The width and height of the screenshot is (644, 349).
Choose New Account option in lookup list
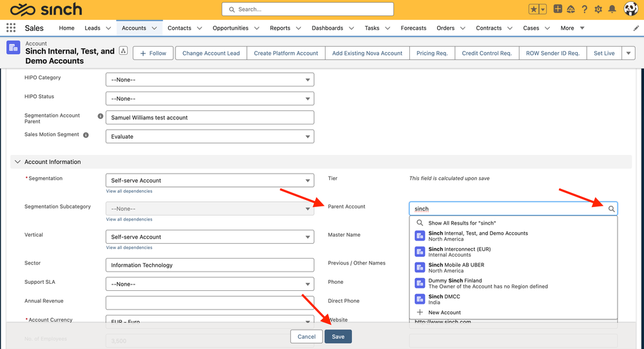513,312
